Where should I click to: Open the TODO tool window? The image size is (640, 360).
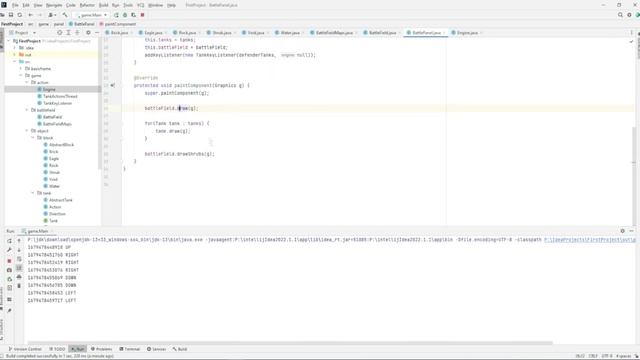pos(57,349)
